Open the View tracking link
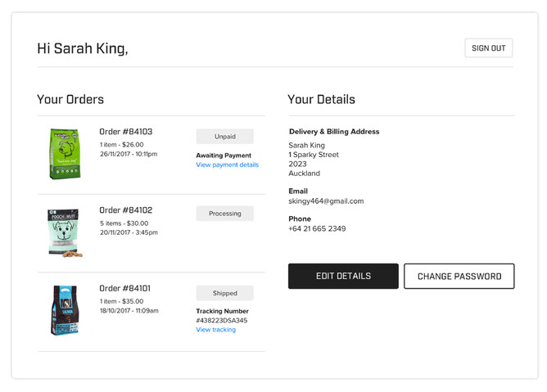 pyautogui.click(x=215, y=330)
